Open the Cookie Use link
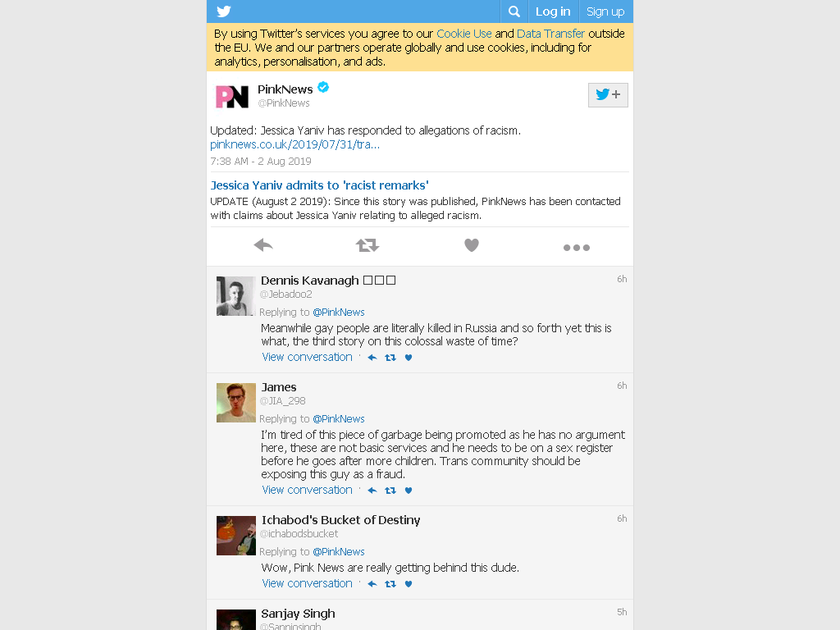This screenshot has width=840, height=630. click(464, 34)
